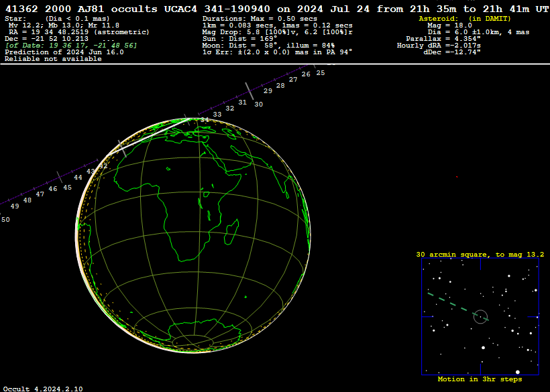Image resolution: width=550 pixels, height=392 pixels.
Task: Click the "Motion in 3hr steps" caption
Action: (x=480, y=379)
